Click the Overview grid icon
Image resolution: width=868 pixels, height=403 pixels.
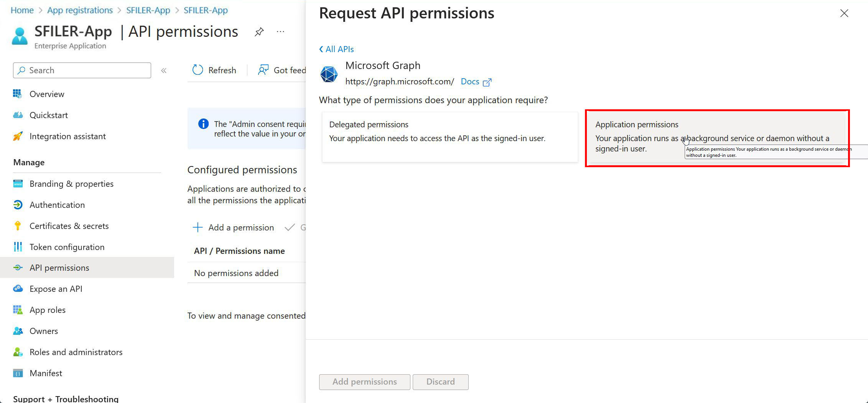18,94
